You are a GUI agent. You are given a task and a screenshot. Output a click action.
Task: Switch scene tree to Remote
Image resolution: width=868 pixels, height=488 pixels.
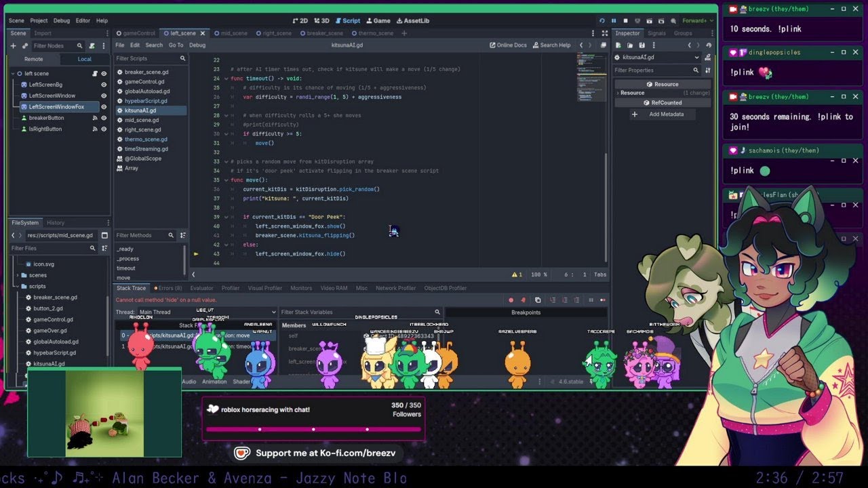33,59
